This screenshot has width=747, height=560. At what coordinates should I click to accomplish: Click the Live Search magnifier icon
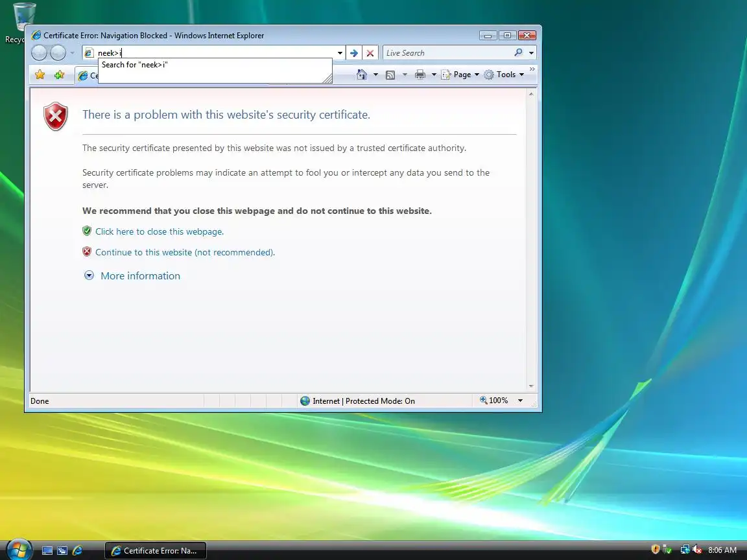coord(518,52)
